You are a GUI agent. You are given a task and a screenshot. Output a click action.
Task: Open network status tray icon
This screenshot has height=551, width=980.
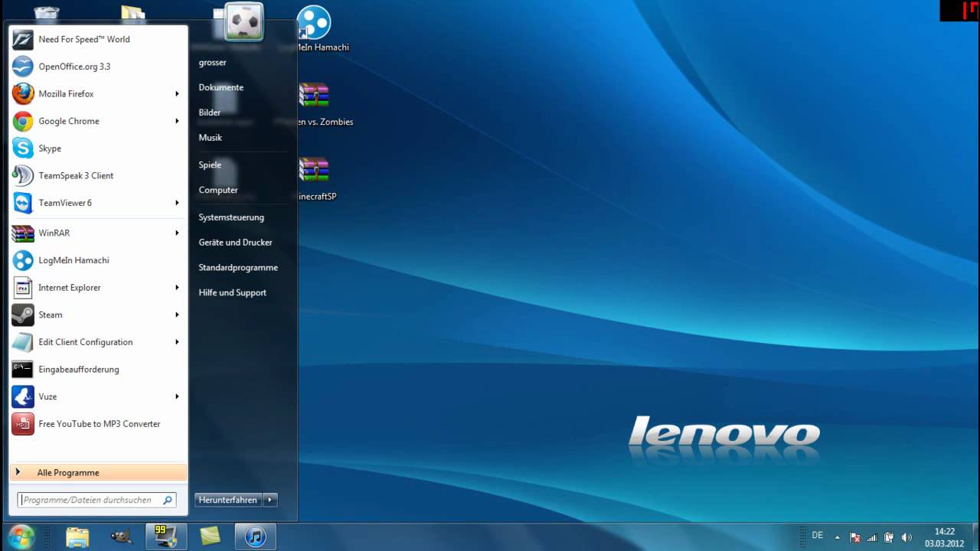pyautogui.click(x=872, y=537)
